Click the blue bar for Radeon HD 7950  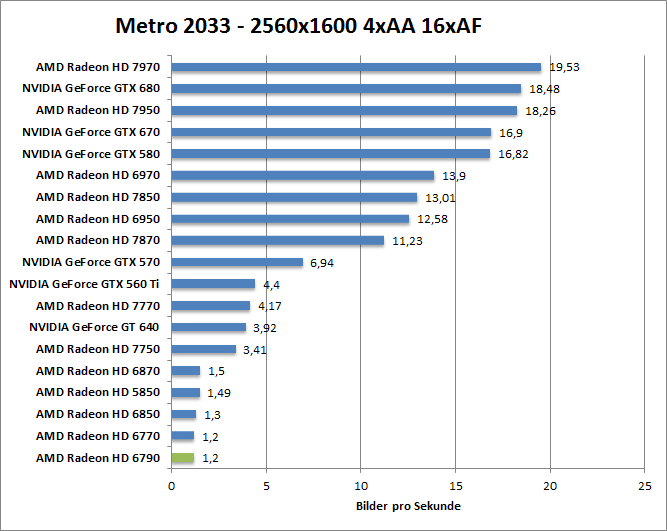[x=344, y=111]
